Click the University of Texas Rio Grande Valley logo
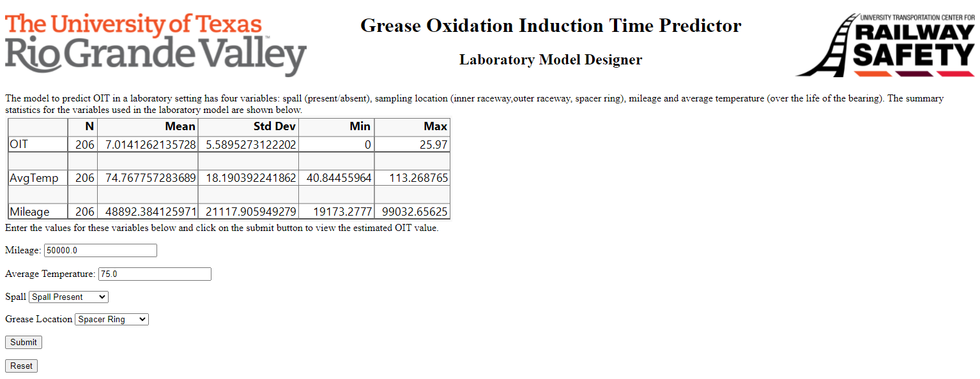 pyautogui.click(x=155, y=42)
